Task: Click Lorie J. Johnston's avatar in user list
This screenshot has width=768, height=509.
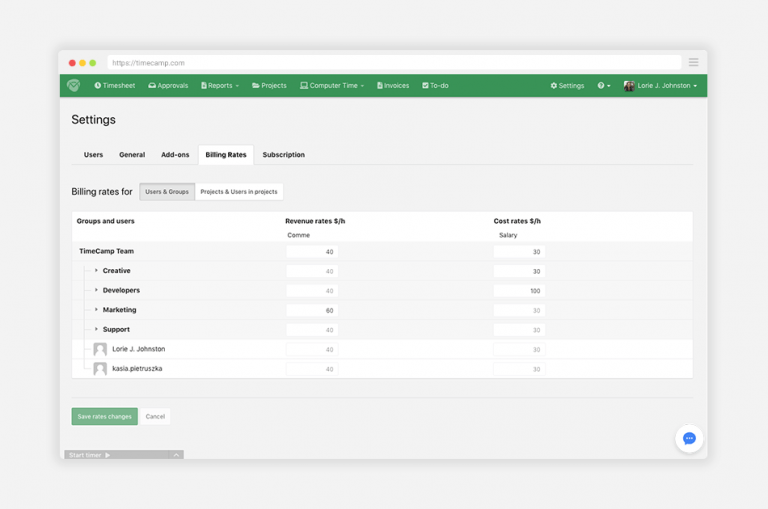Action: (100, 349)
